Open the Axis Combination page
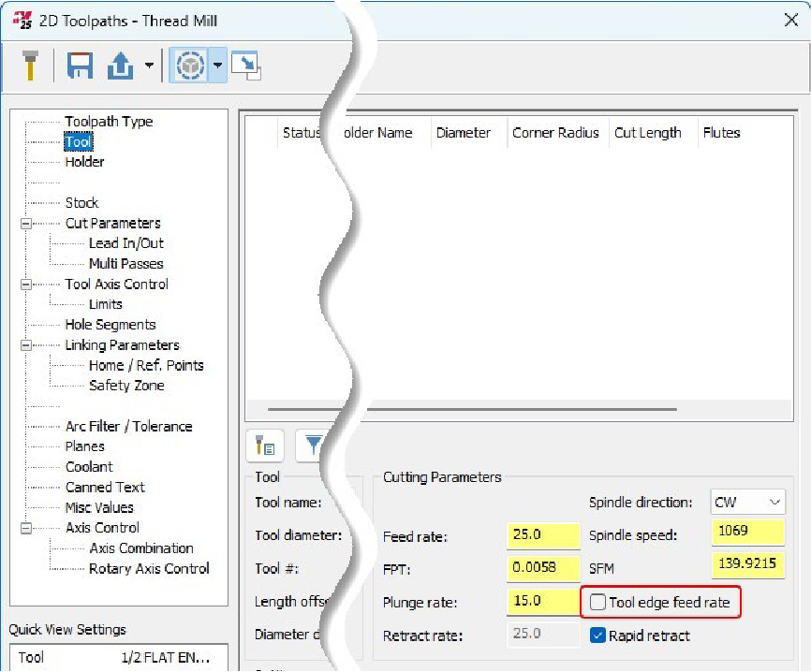Viewport: 811px width, 672px height. click(141, 548)
